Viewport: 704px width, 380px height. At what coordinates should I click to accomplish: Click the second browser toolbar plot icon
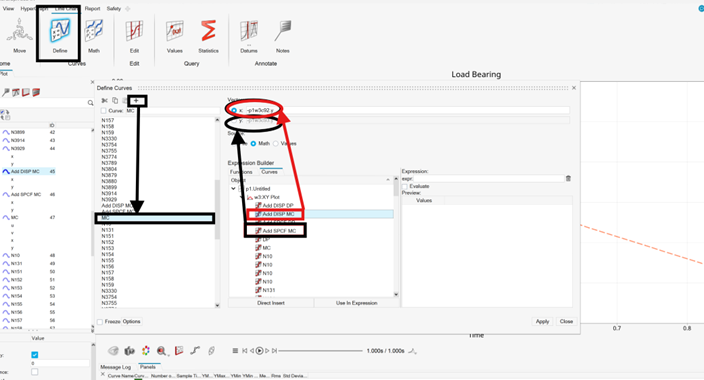coord(16,93)
